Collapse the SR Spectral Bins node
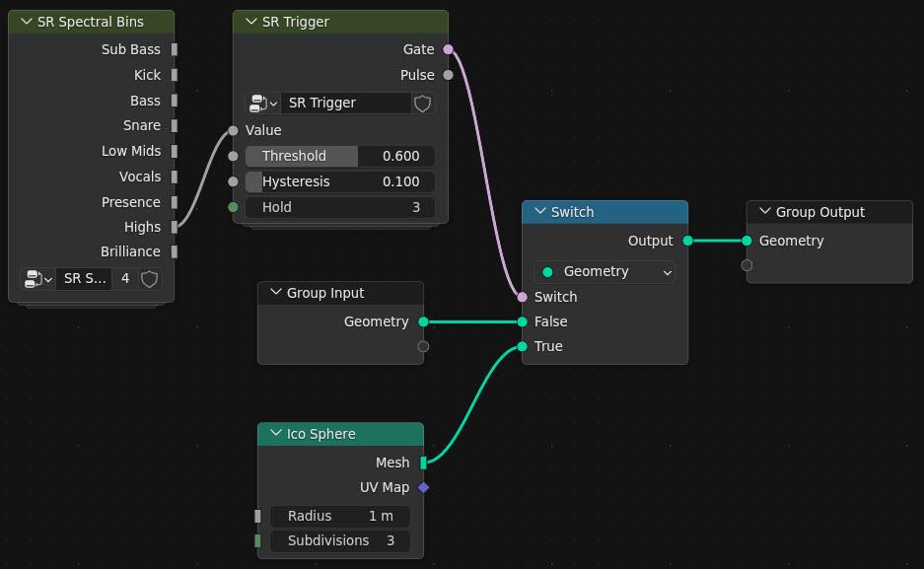 tap(26, 22)
